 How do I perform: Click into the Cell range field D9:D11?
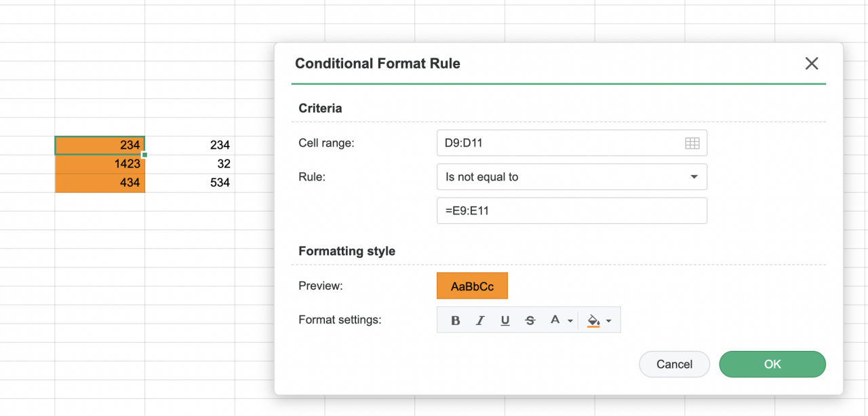pos(559,143)
